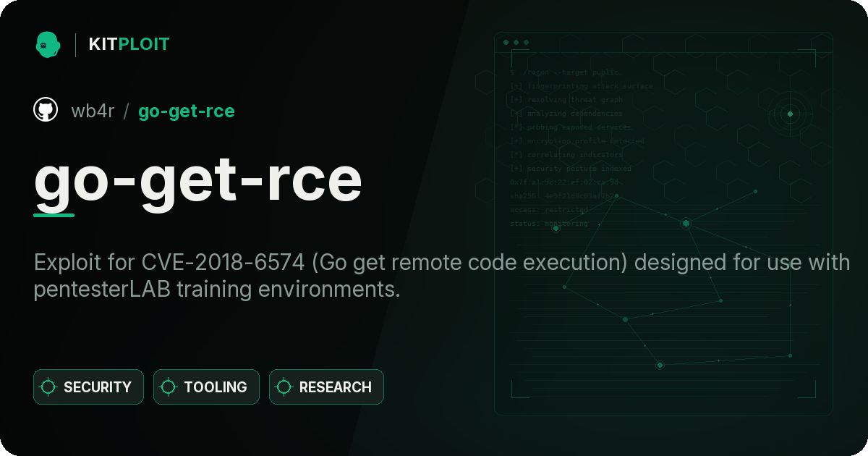Open the green go-get-rce repository link
Screen dimensions: 868x456
coord(186,111)
